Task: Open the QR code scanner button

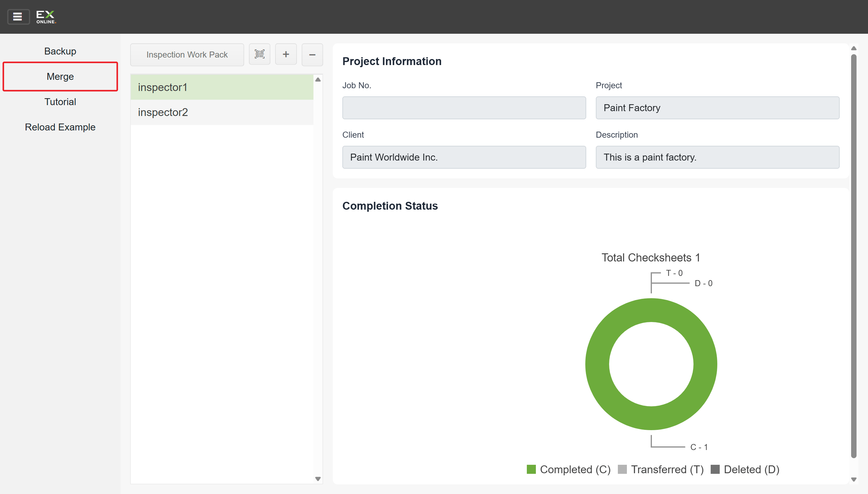Action: pyautogui.click(x=260, y=54)
